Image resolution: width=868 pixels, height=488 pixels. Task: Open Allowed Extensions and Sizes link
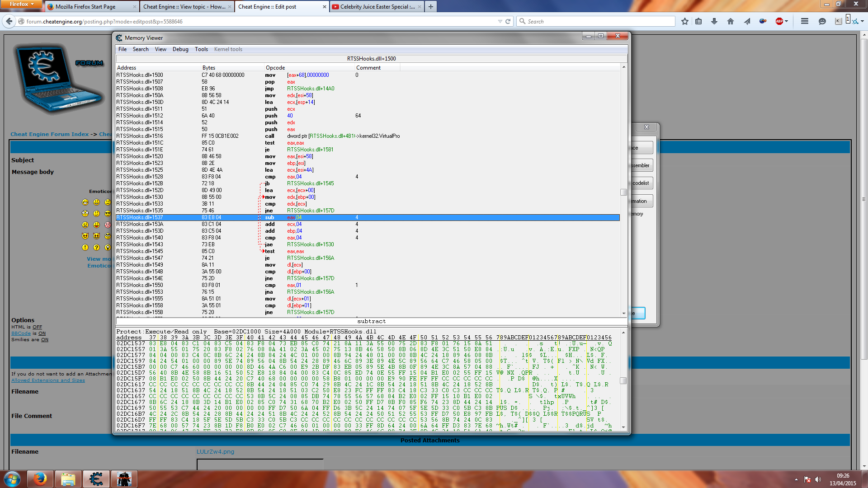48,380
